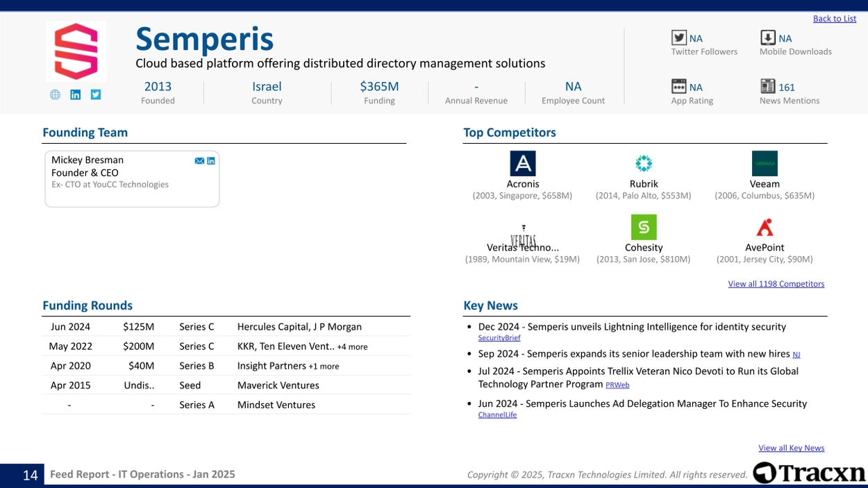868x488 pixels.
Task: Click the Funding Rounds section heading
Action: [x=87, y=305]
